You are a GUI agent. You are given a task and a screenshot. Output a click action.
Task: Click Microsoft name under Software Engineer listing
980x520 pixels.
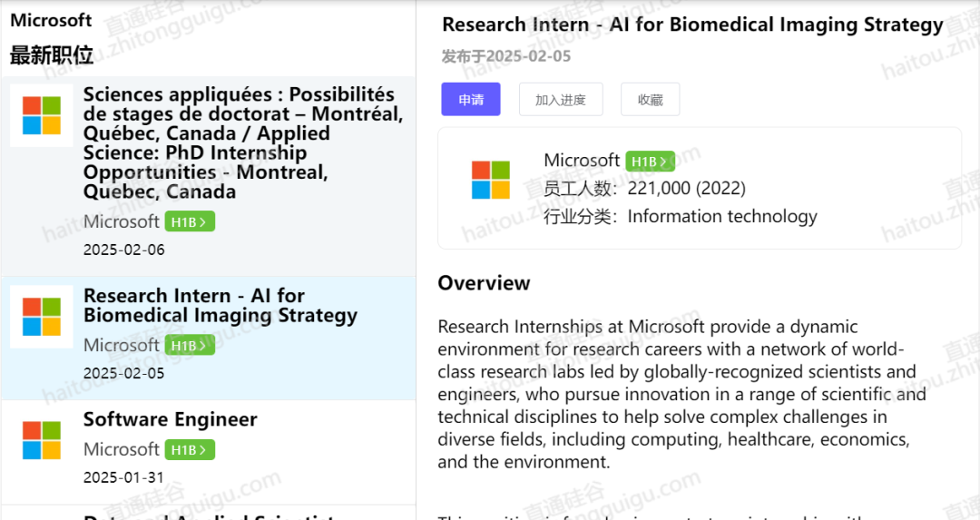(122, 449)
